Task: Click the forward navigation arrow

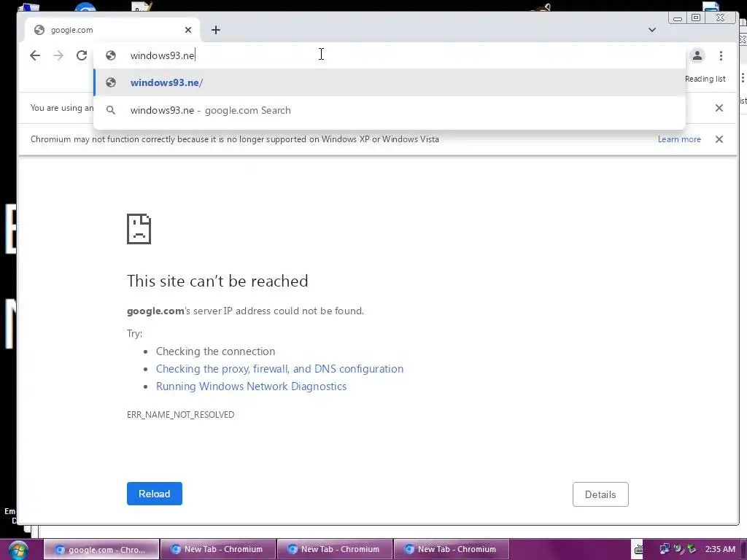Action: click(x=58, y=55)
